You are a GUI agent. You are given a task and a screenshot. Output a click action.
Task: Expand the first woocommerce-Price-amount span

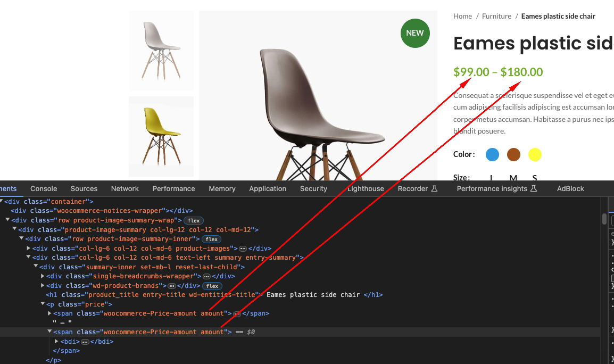pos(49,313)
